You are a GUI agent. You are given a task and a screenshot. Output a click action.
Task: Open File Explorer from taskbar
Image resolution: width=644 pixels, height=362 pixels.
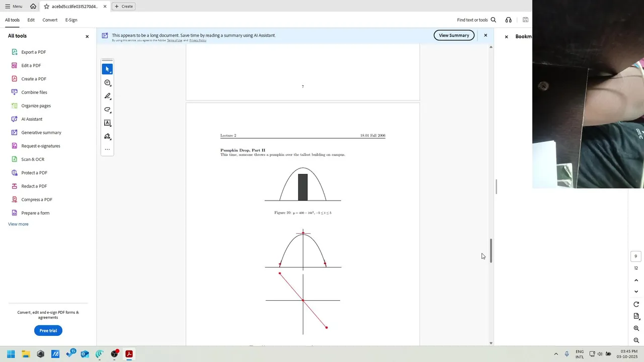click(26, 354)
